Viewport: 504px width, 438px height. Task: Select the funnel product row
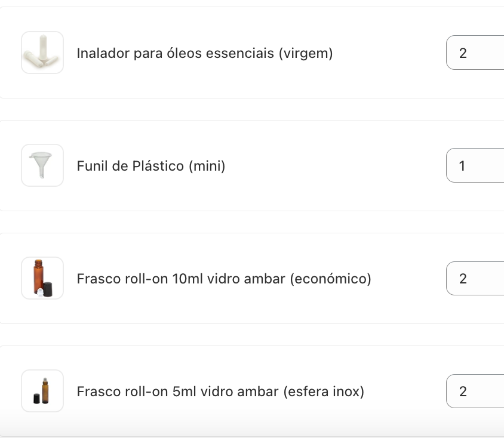tap(239, 165)
